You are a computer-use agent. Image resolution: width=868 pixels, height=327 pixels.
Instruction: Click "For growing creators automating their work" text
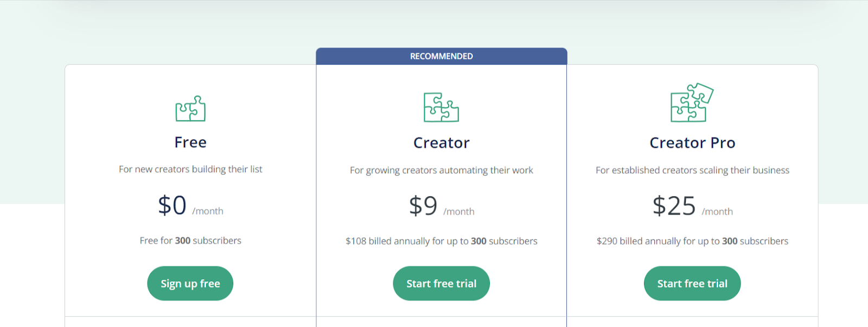pyautogui.click(x=441, y=171)
